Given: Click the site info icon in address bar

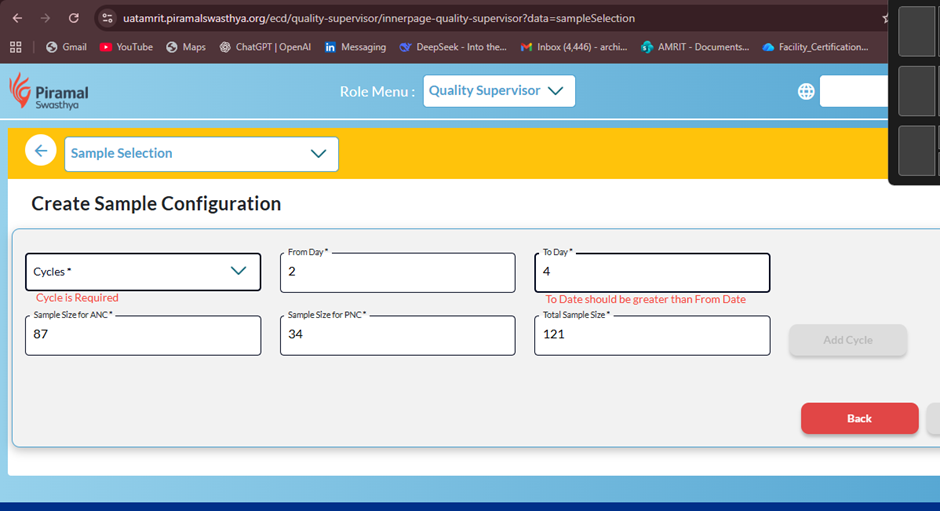Looking at the screenshot, I should coord(108,18).
